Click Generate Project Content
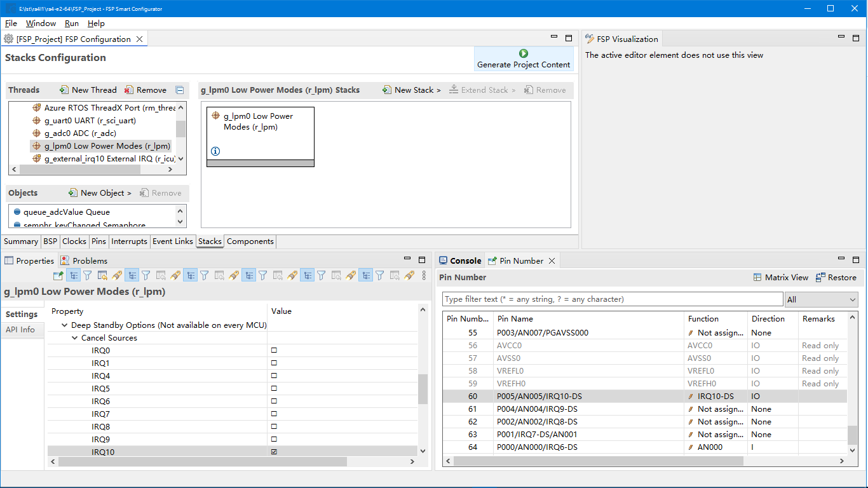 tap(524, 58)
